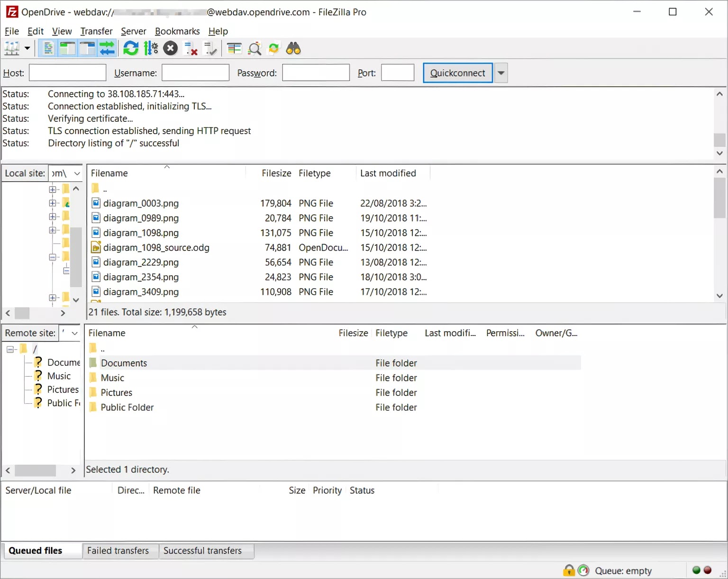
Task: Open the Site Manager toolbar icon
Action: pos(12,48)
